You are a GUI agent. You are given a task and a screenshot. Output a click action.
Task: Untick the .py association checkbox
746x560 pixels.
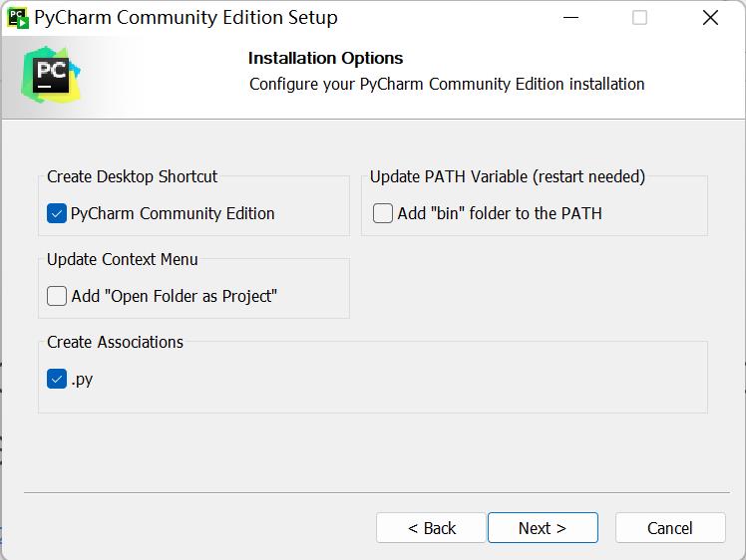(57, 379)
